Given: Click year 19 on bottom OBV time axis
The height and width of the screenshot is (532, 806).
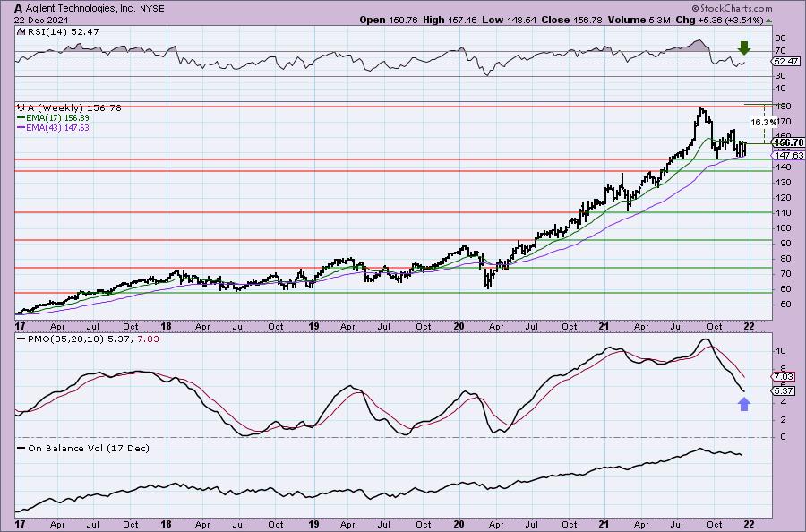Looking at the screenshot, I should click(x=313, y=525).
